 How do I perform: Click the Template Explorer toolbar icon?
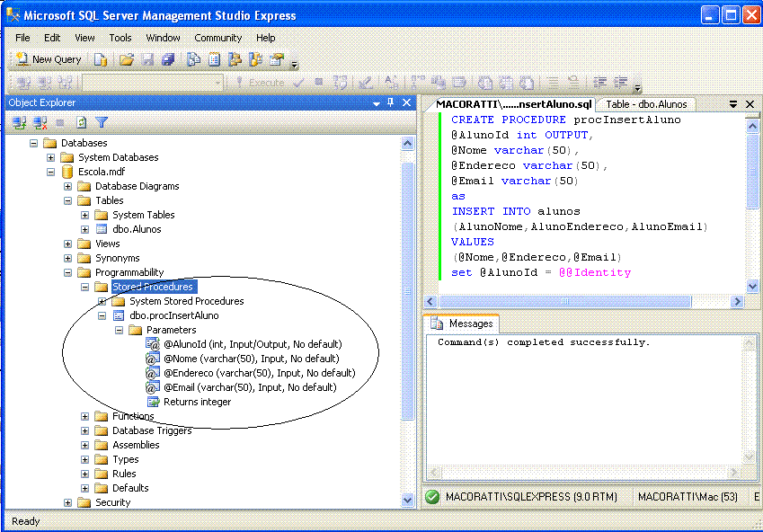tap(255, 59)
